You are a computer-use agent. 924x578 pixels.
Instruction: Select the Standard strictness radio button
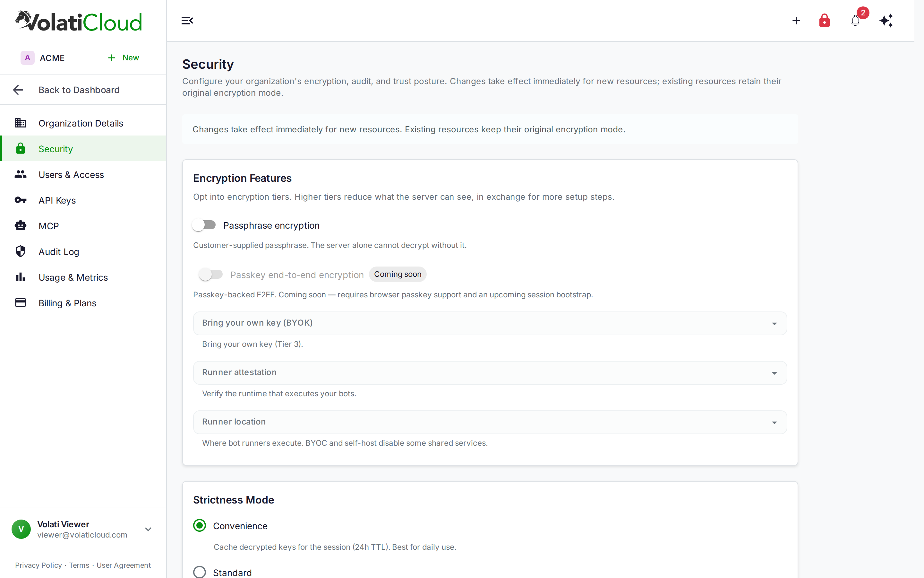pos(200,572)
